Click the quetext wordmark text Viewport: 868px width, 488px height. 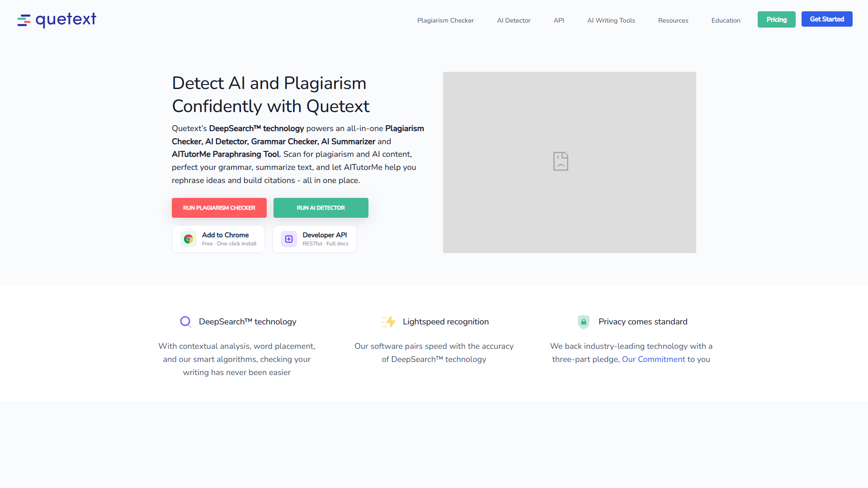click(66, 20)
